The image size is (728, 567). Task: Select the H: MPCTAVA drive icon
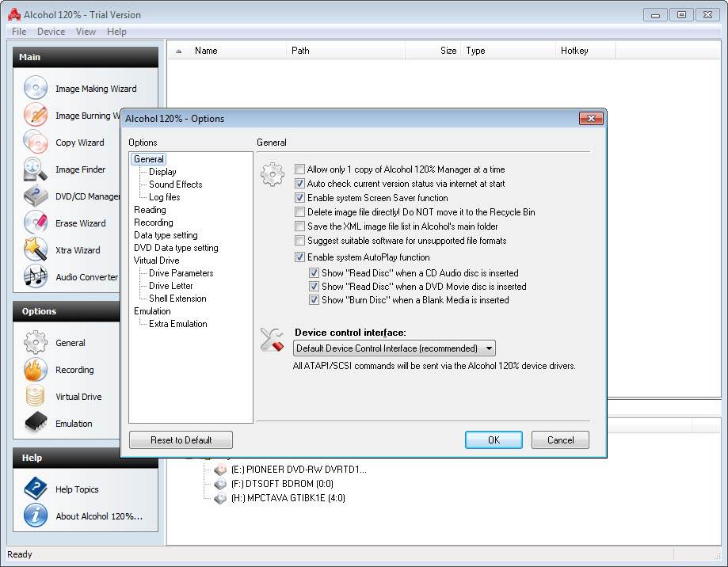[x=220, y=498]
